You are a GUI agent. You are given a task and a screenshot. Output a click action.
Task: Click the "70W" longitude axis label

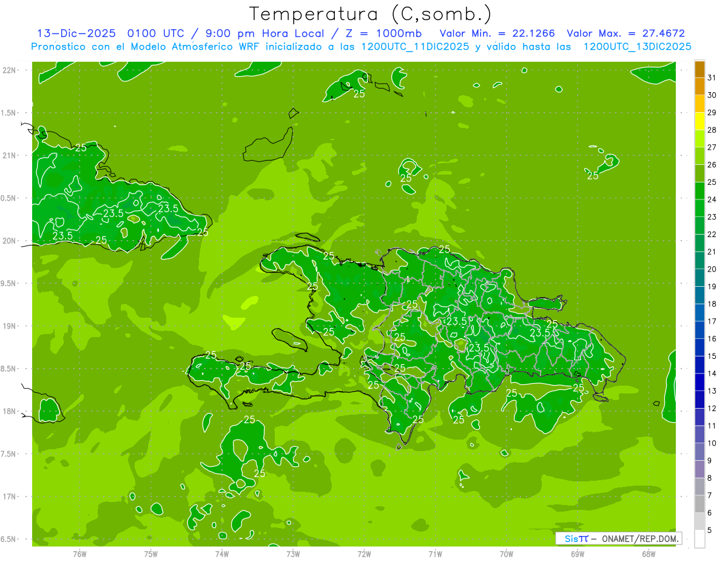(506, 554)
